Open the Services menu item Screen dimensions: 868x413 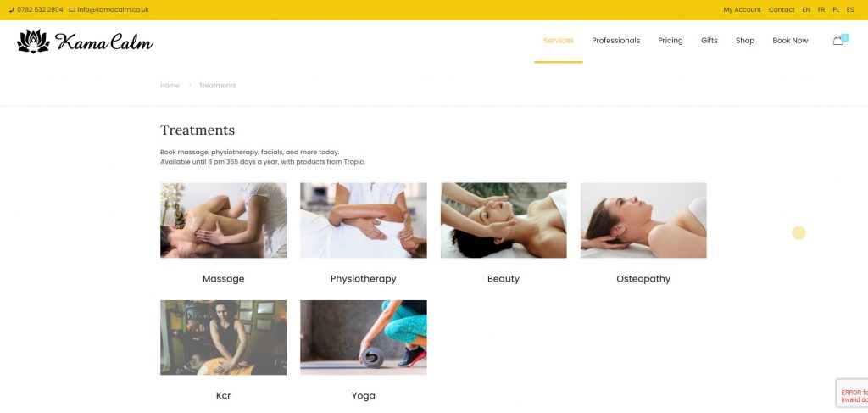pyautogui.click(x=558, y=41)
